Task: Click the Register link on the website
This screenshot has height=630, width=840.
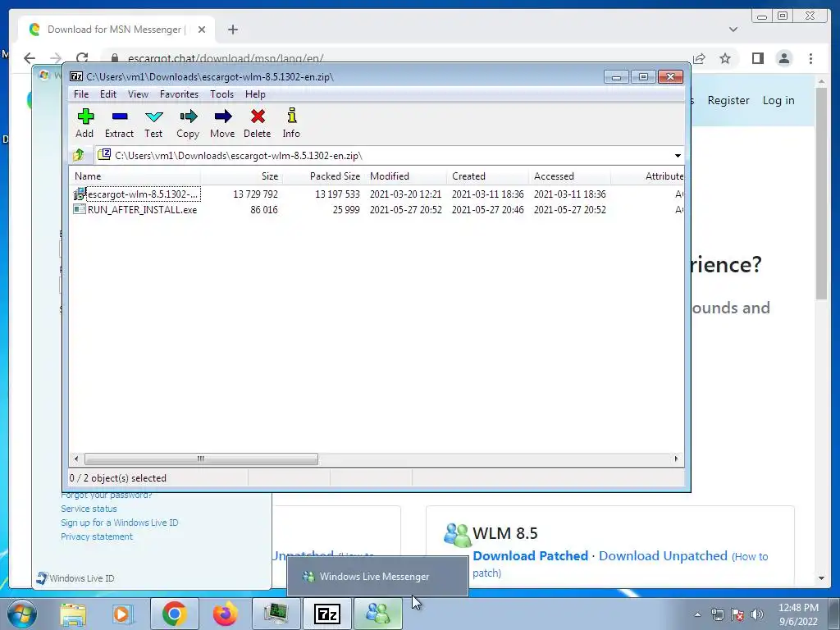Action: point(728,100)
